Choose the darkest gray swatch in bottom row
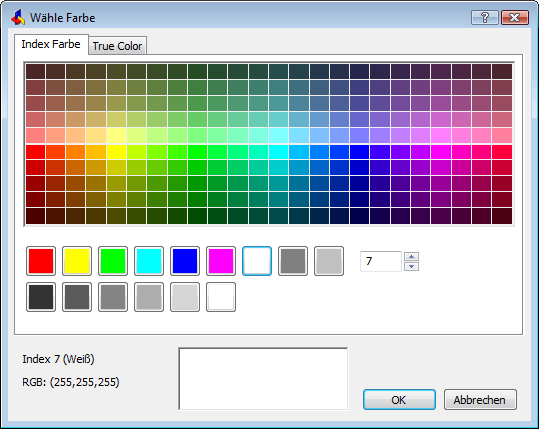The width and height of the screenshot is (539, 429). pyautogui.click(x=41, y=297)
